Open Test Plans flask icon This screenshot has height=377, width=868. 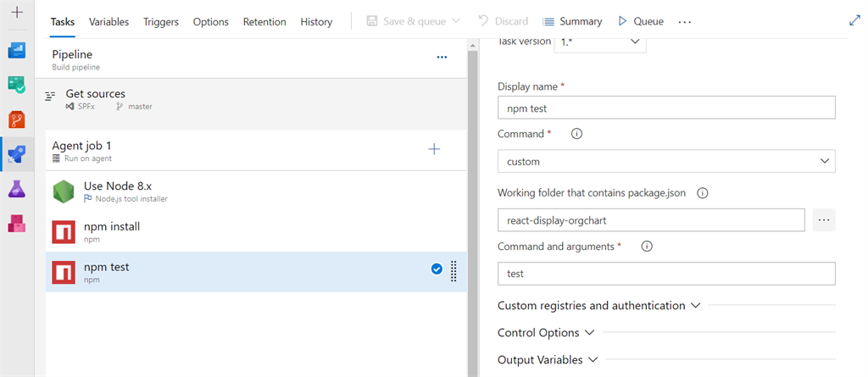[17, 189]
